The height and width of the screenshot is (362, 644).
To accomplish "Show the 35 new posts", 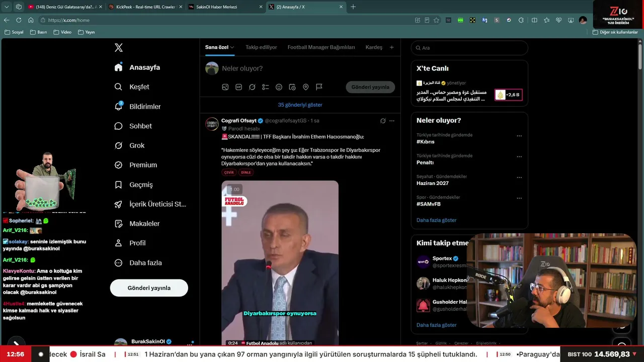I will tap(300, 105).
